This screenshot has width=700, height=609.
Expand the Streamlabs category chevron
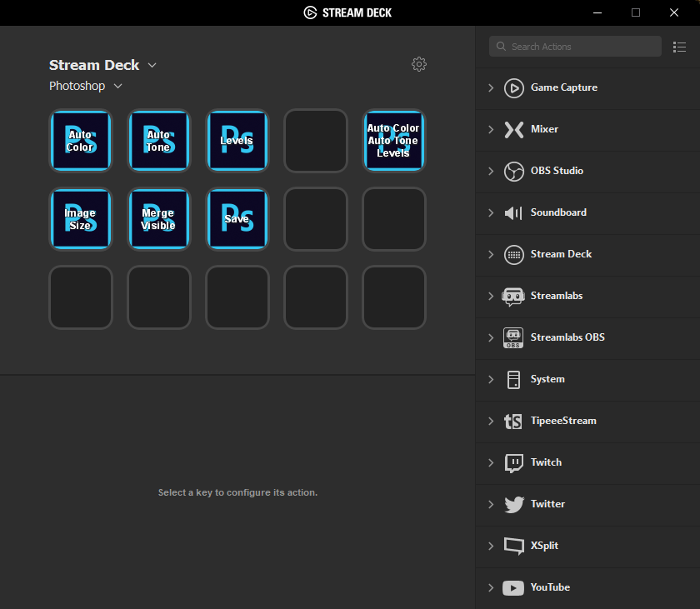[491, 297]
